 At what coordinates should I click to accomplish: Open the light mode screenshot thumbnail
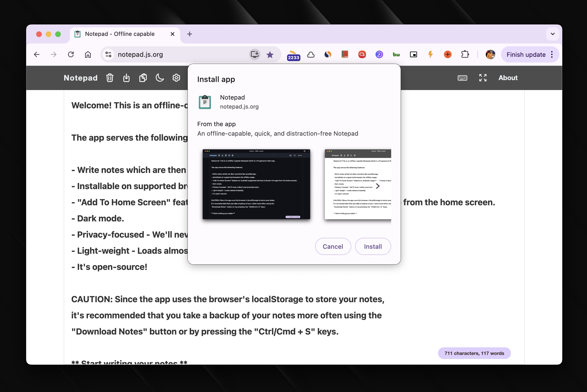[x=358, y=184]
